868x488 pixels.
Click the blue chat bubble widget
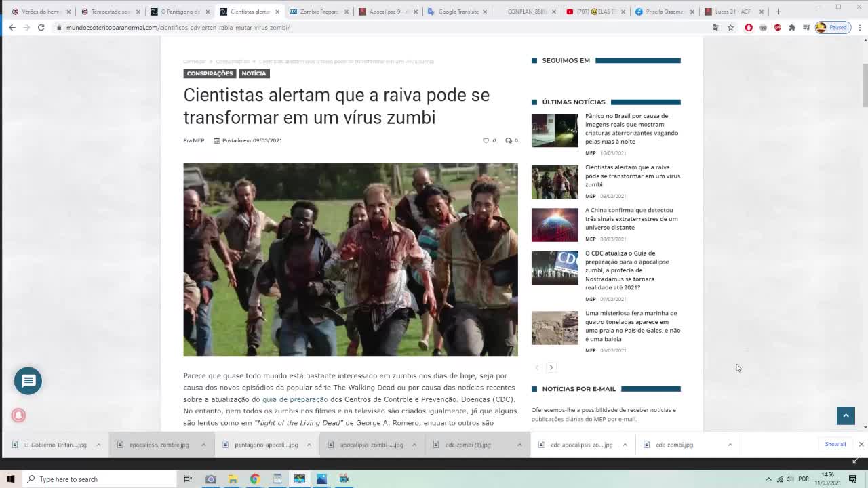[x=28, y=381]
